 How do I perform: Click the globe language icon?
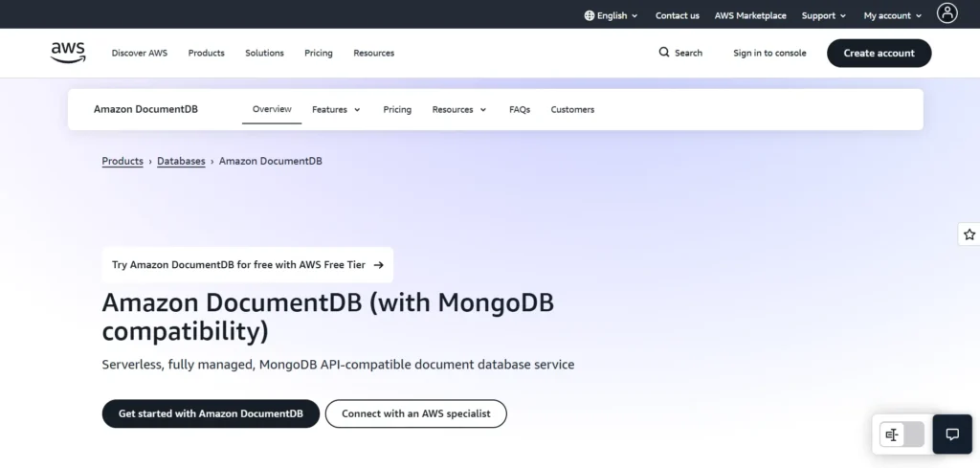(x=589, y=15)
